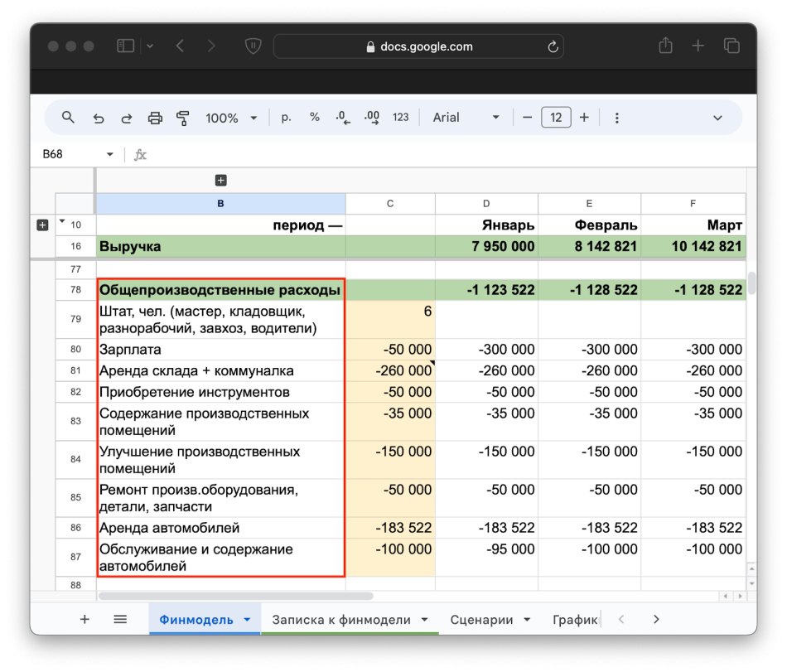Increase font size with plus button
The width and height of the screenshot is (787, 672).
(x=584, y=118)
